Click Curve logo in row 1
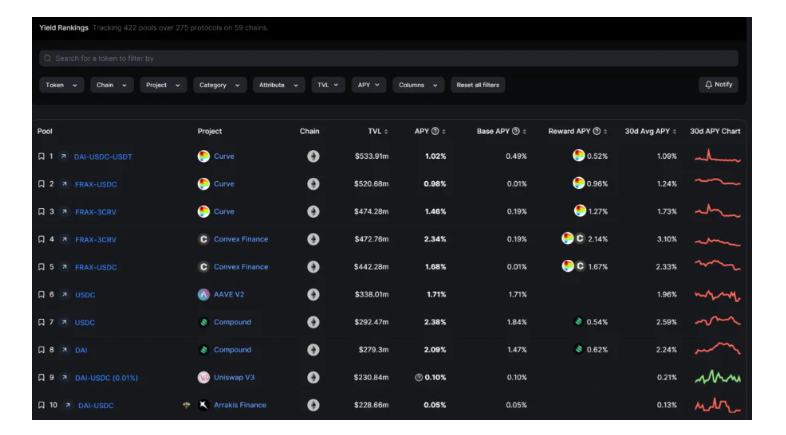Screen dimensions: 786x435 click(204, 156)
